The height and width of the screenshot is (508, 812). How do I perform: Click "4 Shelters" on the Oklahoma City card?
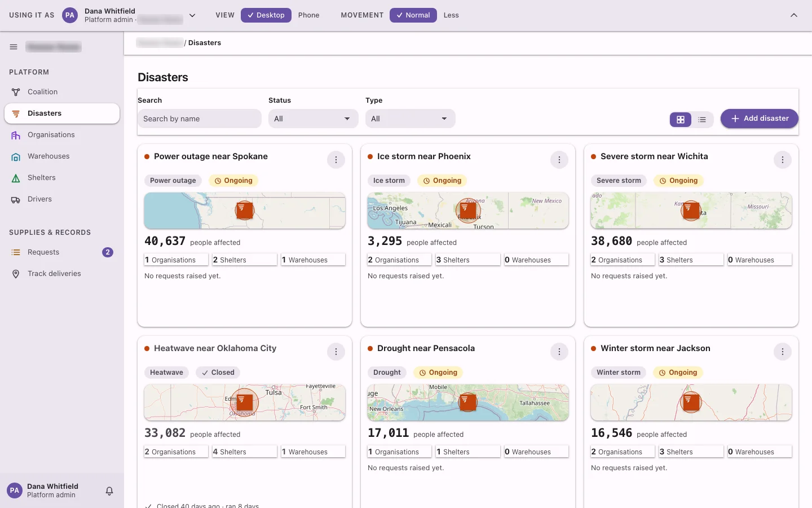pos(245,452)
